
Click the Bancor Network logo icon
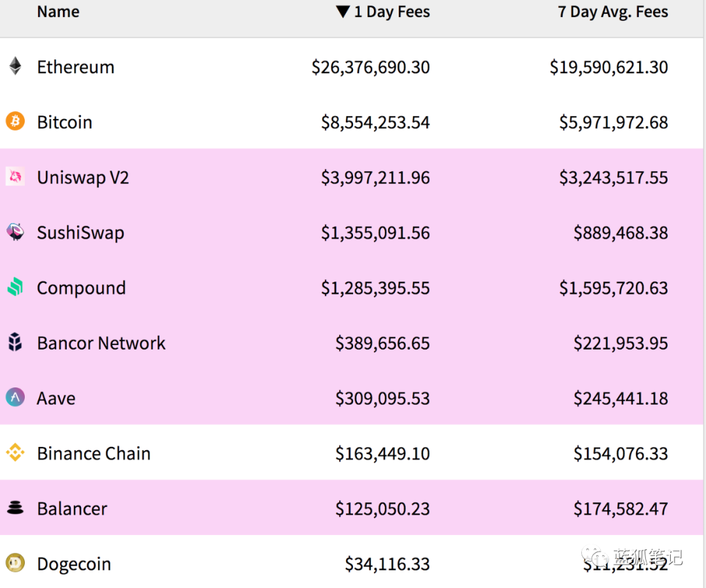point(15,342)
